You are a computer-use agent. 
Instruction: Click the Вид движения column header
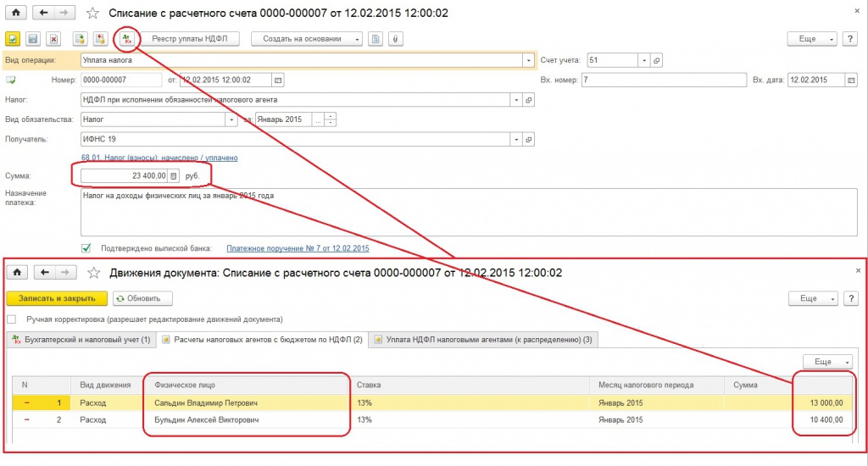tap(107, 386)
